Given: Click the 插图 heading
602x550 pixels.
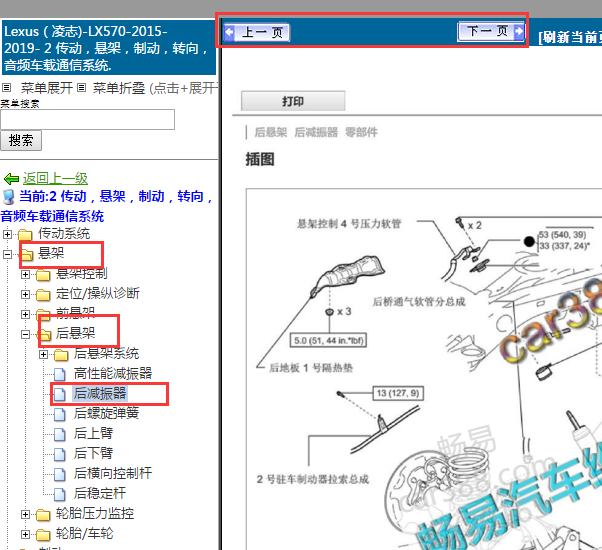Looking at the screenshot, I should [260, 159].
